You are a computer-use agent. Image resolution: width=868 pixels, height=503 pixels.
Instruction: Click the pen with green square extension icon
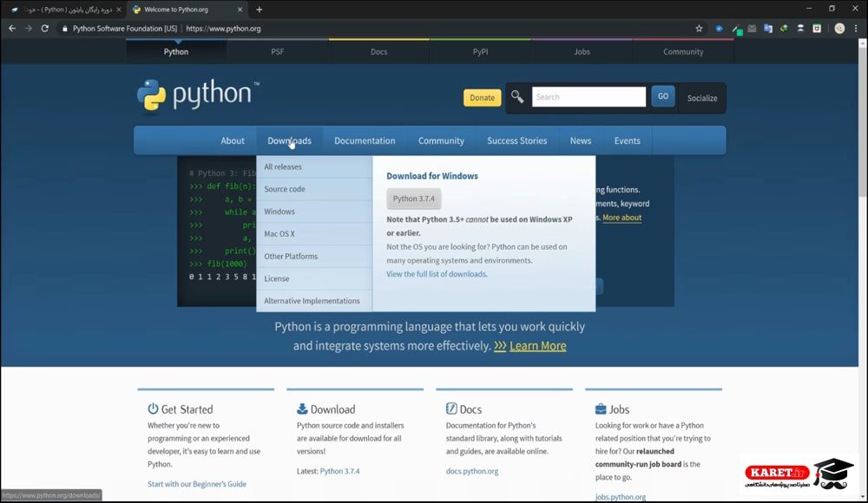pyautogui.click(x=736, y=29)
